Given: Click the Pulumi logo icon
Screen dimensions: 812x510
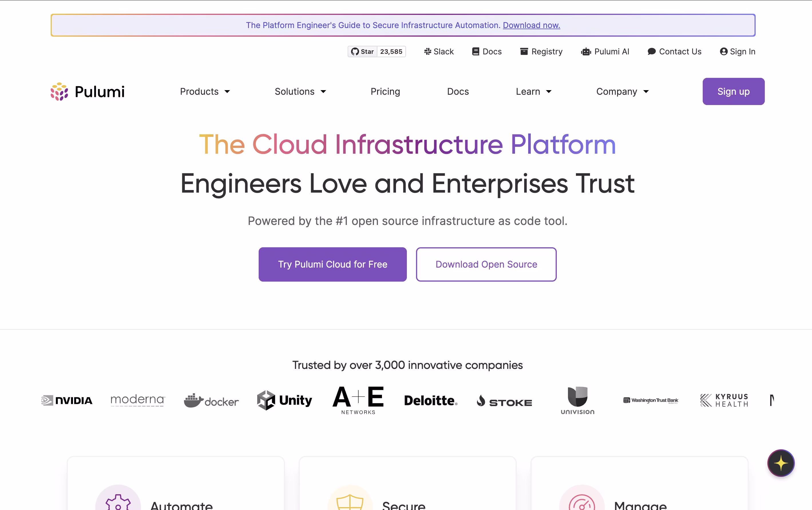Looking at the screenshot, I should (59, 91).
